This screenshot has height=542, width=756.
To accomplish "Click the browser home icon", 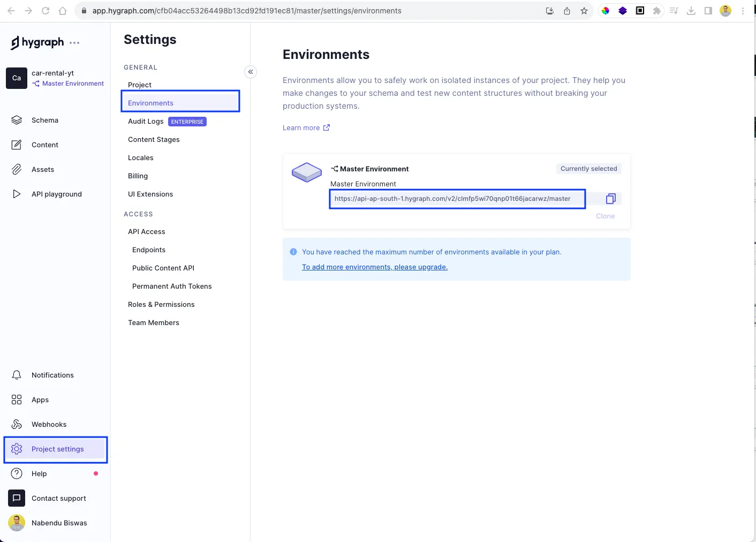I will click(63, 11).
